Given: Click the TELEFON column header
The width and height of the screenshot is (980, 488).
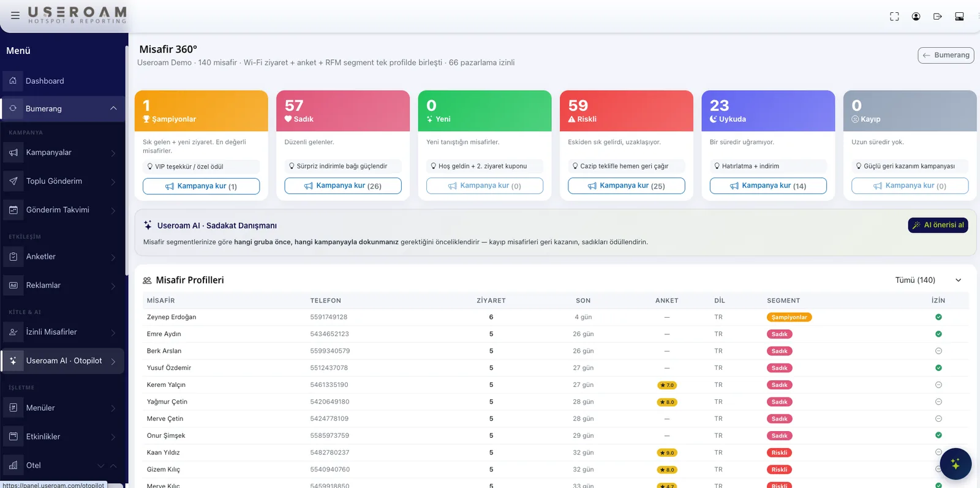Looking at the screenshot, I should (x=326, y=301).
